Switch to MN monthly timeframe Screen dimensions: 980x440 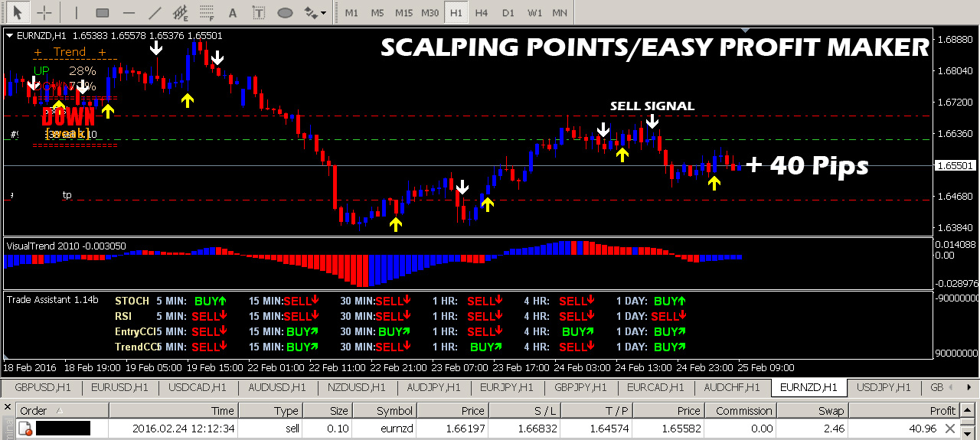point(560,13)
